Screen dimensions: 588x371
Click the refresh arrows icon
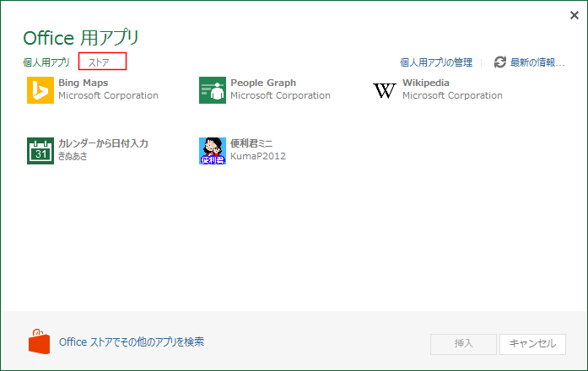coord(500,62)
